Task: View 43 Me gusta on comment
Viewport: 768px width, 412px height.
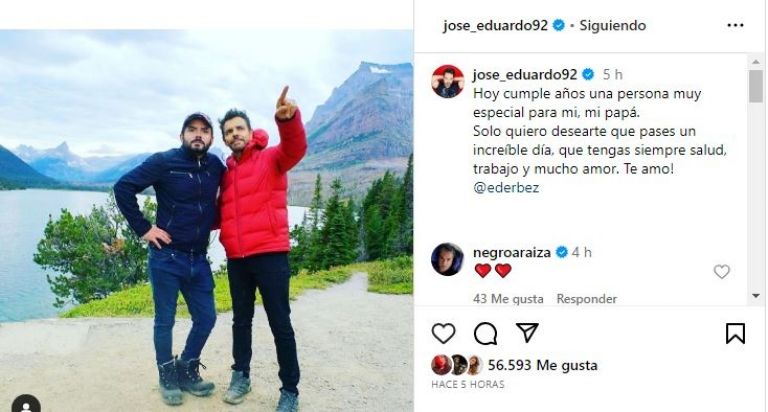Action: click(508, 298)
